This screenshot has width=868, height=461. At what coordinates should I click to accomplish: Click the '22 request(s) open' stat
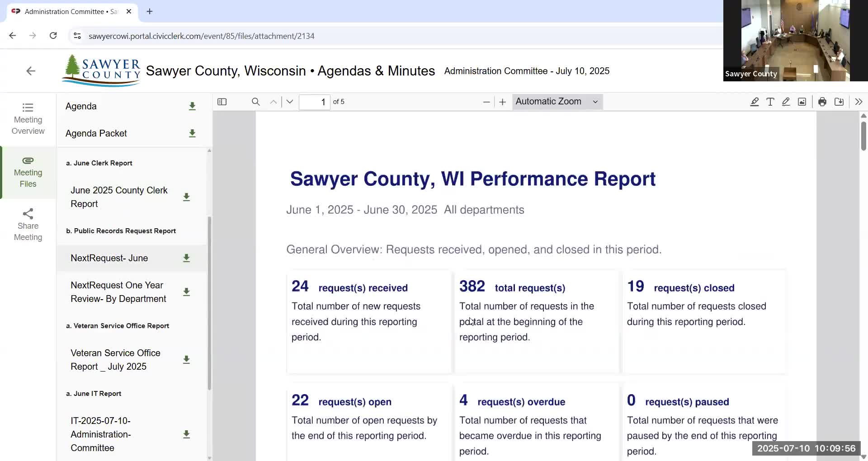[x=341, y=400]
